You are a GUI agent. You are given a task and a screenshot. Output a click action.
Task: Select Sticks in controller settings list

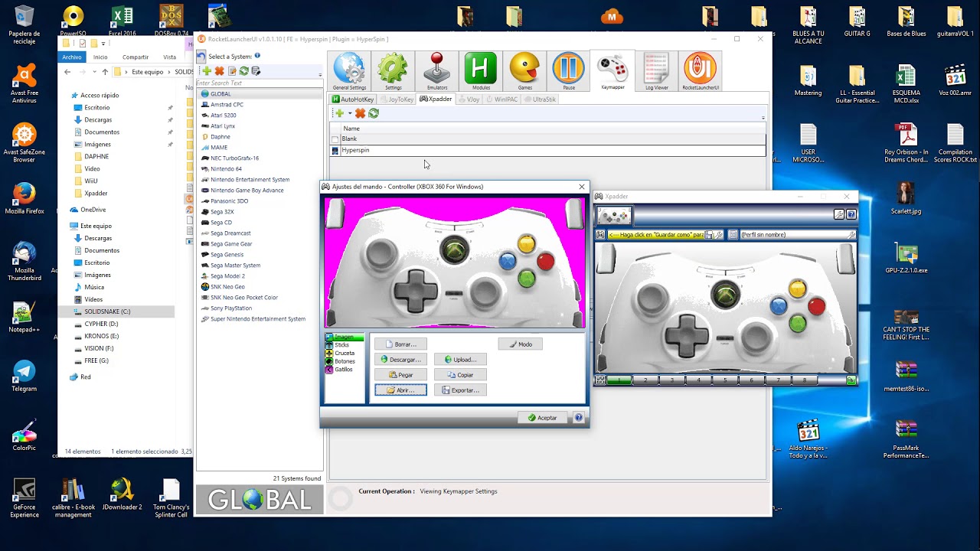341,345
